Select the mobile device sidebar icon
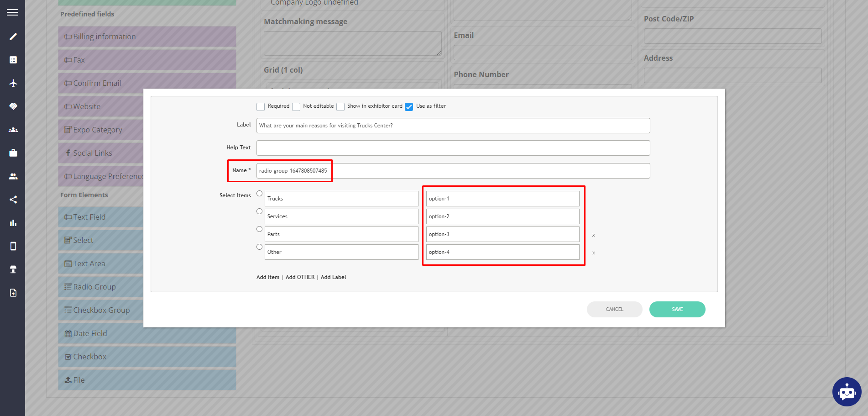Viewport: 868px width, 416px height. (13, 246)
